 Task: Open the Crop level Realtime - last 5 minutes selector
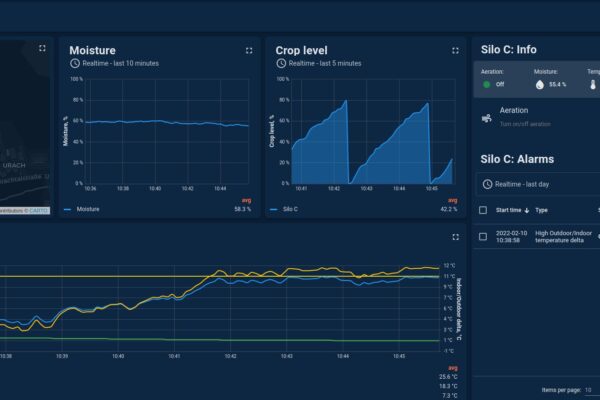point(321,64)
